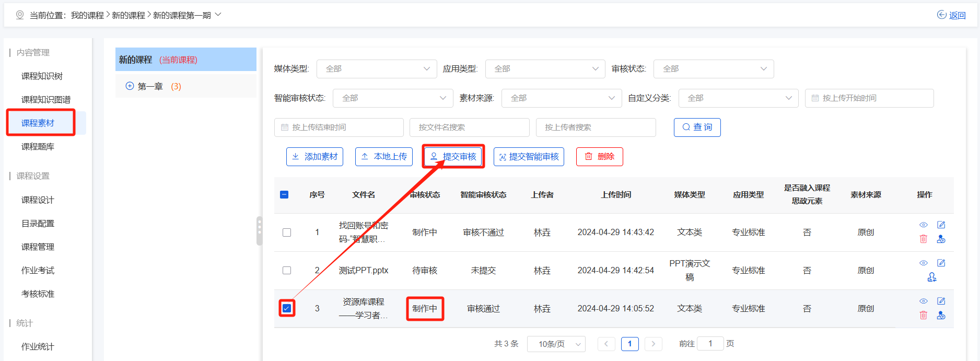
Task: Uncheck the box for row 3 file
Action: click(x=287, y=308)
